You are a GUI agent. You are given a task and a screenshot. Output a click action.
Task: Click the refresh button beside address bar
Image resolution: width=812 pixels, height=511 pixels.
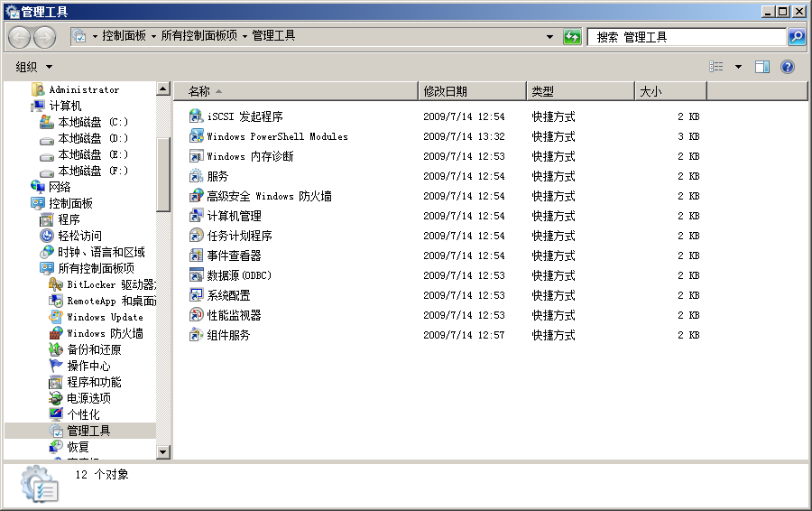coord(572,37)
